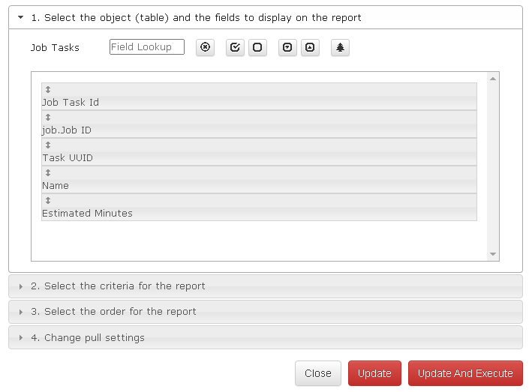Select the Task UUID field row
Image resolution: width=532 pixels, height=392 pixels.
(x=259, y=152)
